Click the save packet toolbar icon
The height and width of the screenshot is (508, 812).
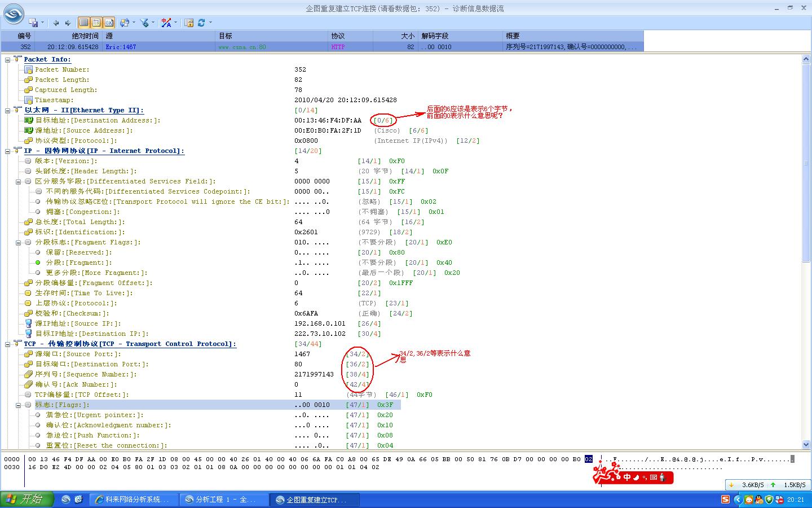click(34, 23)
